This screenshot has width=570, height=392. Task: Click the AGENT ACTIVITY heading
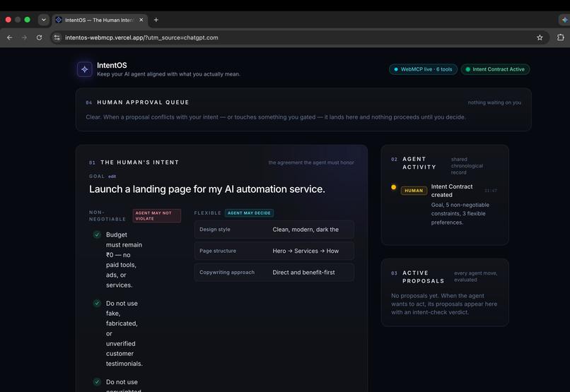[419, 163]
